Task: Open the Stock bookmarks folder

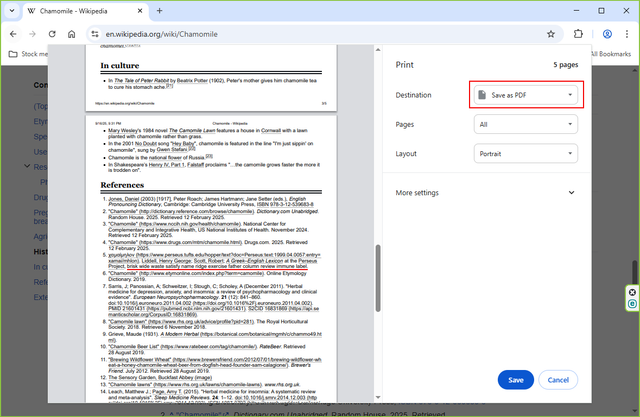Action: pos(28,54)
